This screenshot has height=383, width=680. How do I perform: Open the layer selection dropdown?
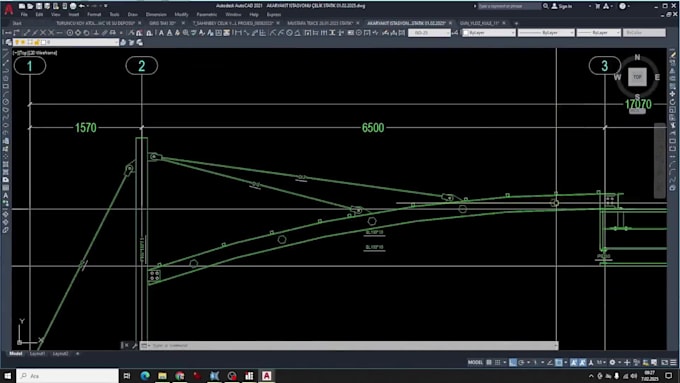(66, 42)
